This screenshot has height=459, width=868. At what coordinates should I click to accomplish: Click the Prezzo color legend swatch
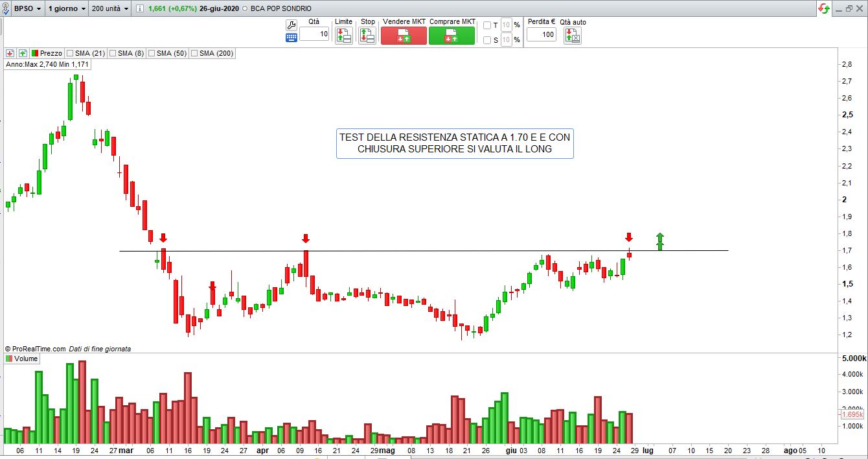[x=35, y=53]
